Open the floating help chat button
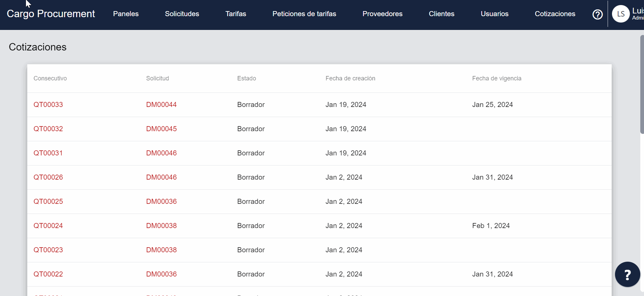This screenshot has height=296, width=644. click(627, 274)
